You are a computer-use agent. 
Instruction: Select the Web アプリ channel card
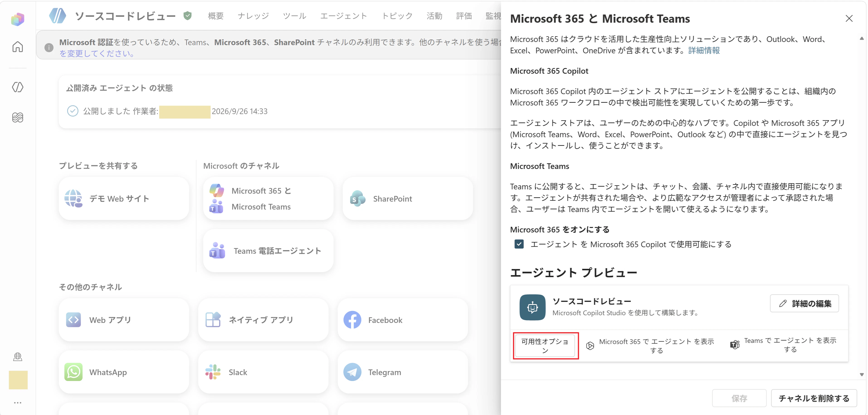[x=124, y=320]
